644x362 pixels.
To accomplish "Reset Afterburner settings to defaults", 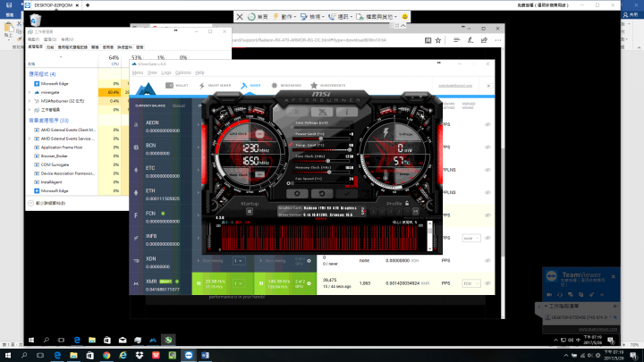I will tap(322, 193).
